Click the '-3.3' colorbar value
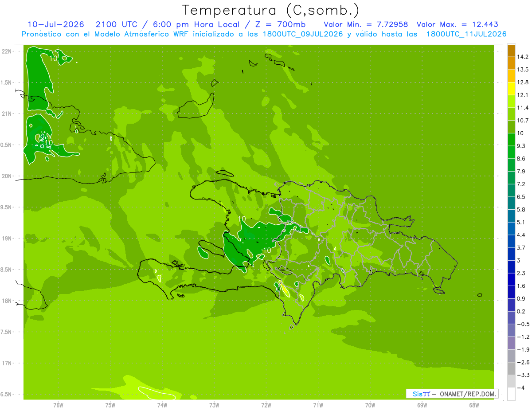532x411 pixels. coord(523,375)
